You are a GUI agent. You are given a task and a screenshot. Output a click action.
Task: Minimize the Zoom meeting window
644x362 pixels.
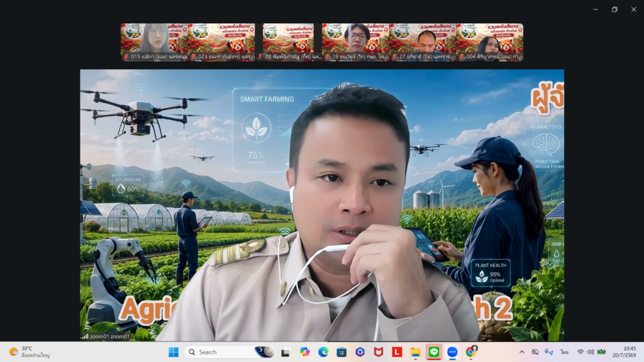pyautogui.click(x=596, y=9)
